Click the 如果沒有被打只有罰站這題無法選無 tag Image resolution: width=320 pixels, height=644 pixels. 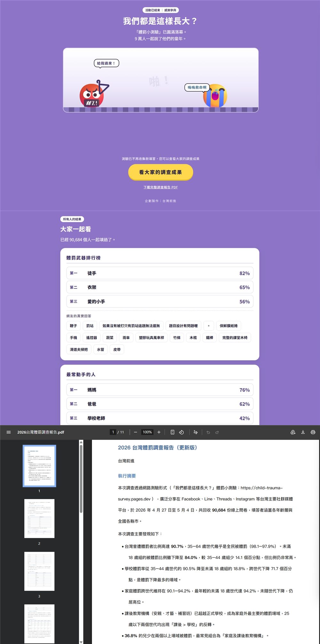click(131, 326)
